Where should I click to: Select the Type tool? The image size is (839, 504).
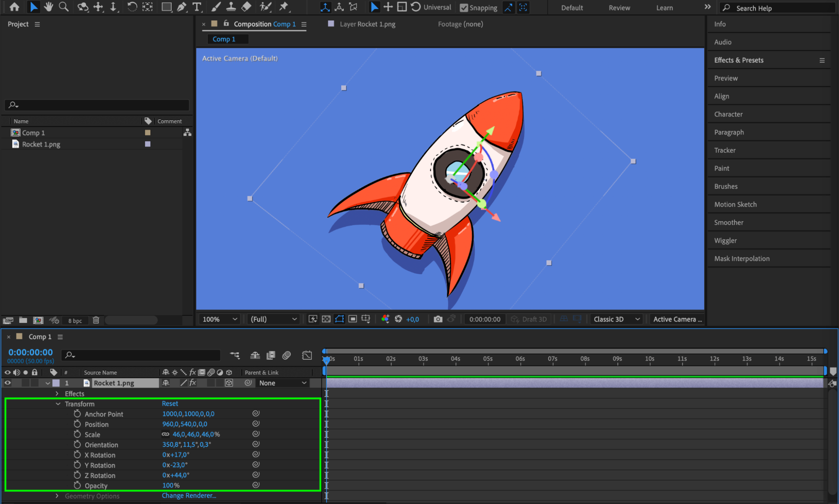click(x=196, y=7)
